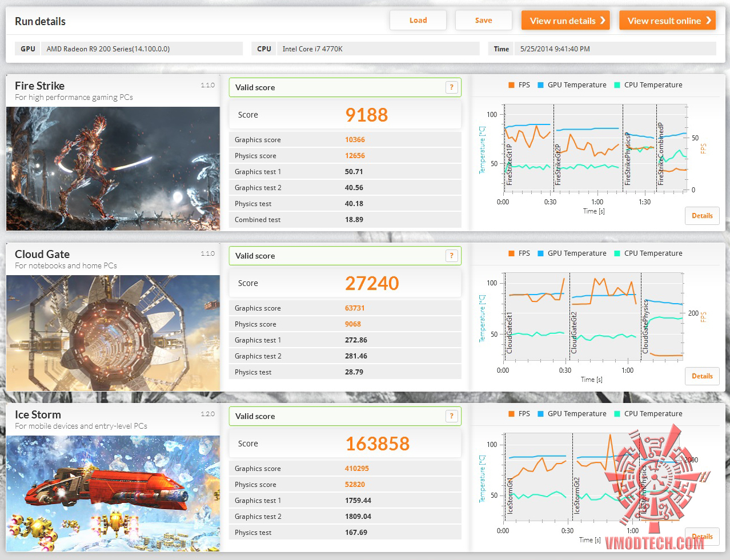Viewport: 730px width, 560px height.
Task: Click the chevron arrow on View run details
Action: (603, 21)
